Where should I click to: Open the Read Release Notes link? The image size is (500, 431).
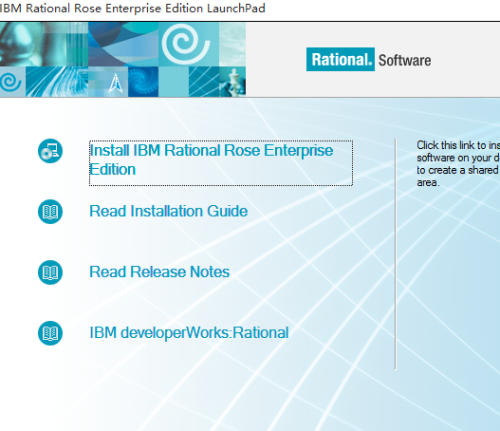pyautogui.click(x=159, y=272)
